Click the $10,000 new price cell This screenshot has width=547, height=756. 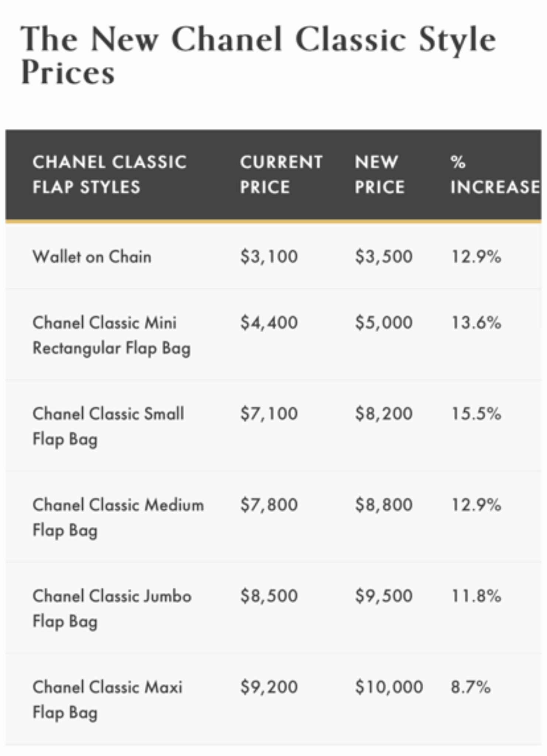click(x=389, y=687)
